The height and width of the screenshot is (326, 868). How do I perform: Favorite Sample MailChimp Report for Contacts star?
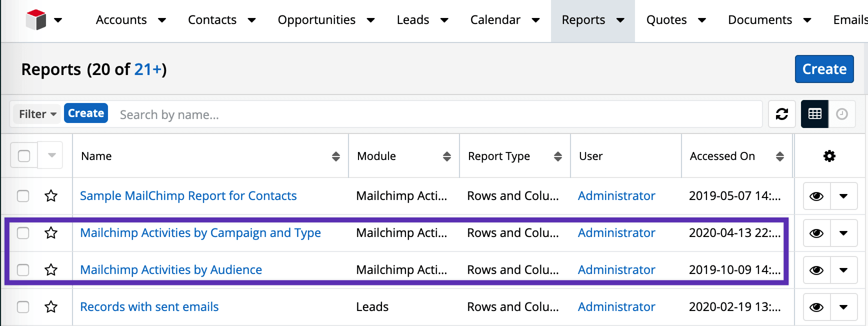(51, 195)
